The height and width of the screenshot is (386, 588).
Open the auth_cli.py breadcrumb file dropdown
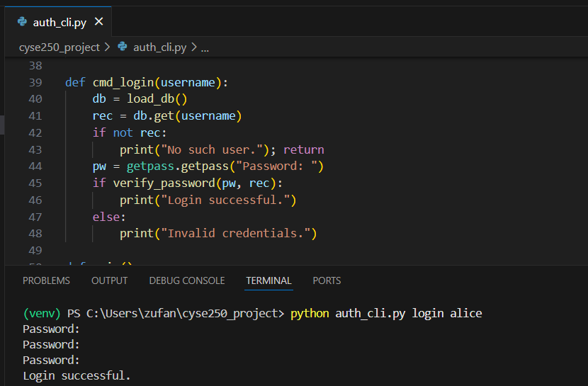[159, 47]
